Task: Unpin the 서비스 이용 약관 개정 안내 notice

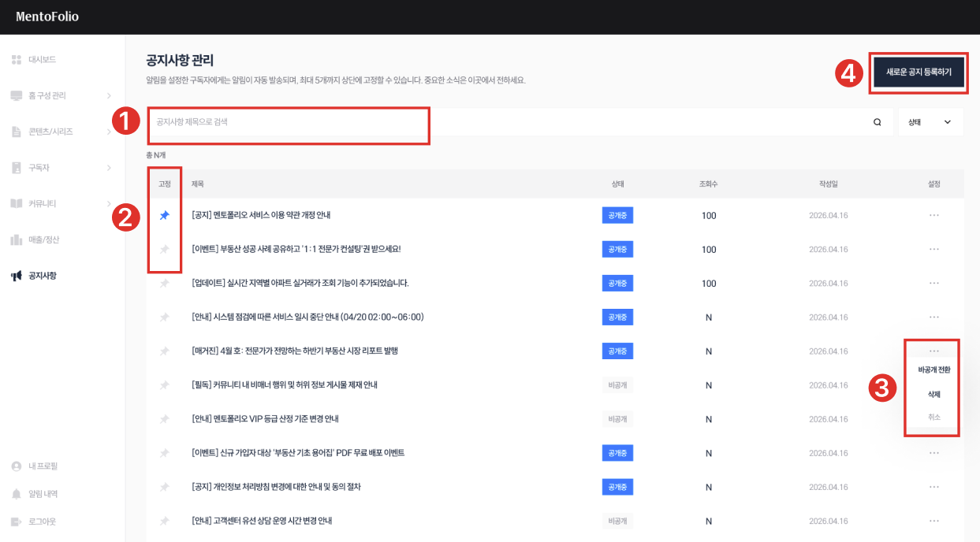Action: coord(165,215)
